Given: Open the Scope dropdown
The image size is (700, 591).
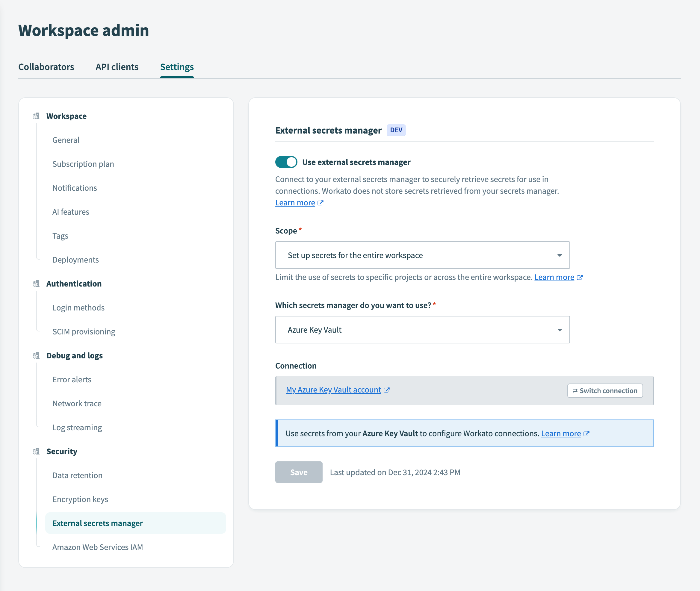Looking at the screenshot, I should [422, 255].
